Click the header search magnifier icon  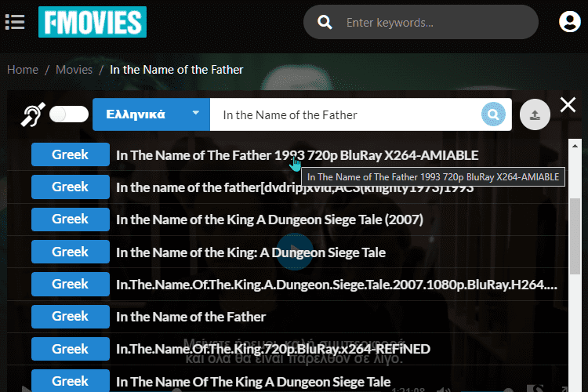[325, 22]
